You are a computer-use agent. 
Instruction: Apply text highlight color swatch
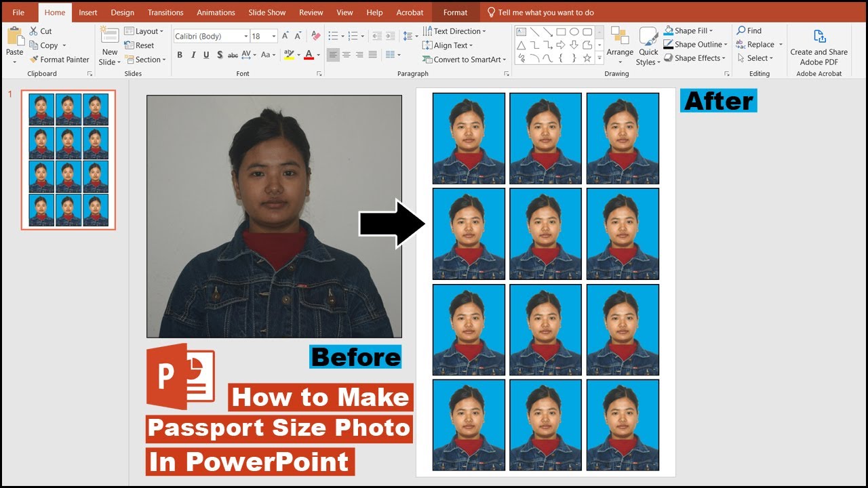289,55
